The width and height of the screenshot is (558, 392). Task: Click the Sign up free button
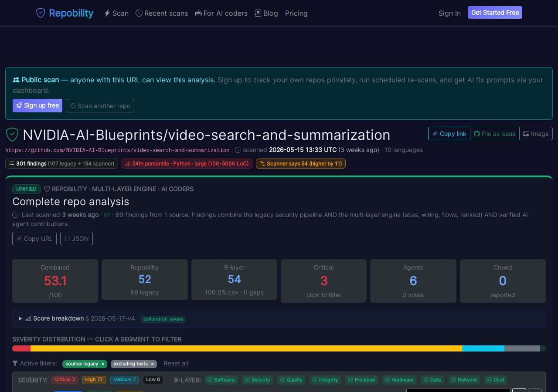(x=37, y=106)
